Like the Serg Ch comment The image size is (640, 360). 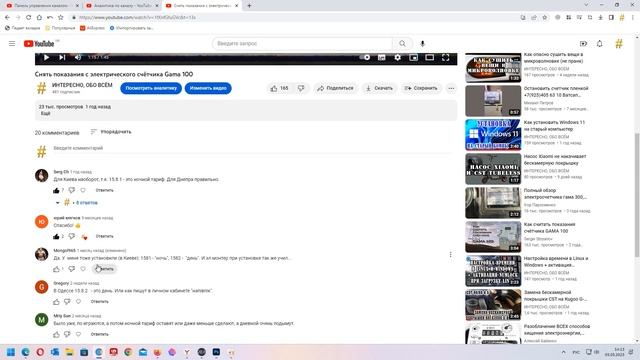(56, 190)
